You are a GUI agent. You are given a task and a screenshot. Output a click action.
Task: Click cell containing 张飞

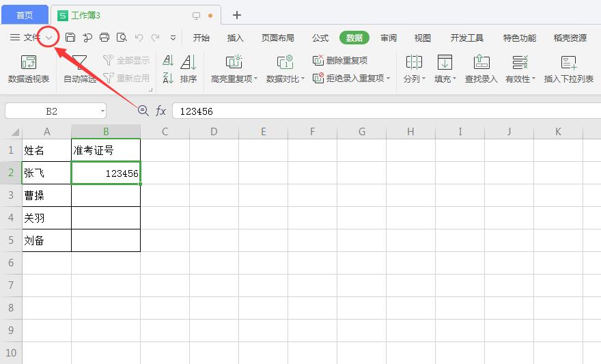coord(46,173)
